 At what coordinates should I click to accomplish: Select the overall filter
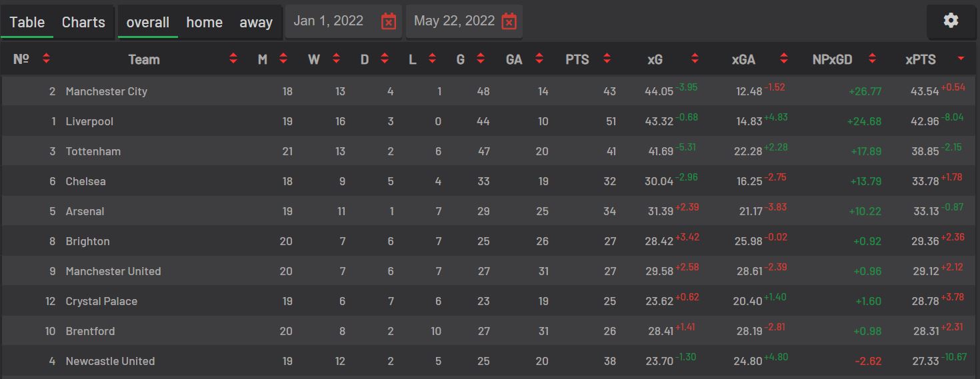click(x=148, y=22)
